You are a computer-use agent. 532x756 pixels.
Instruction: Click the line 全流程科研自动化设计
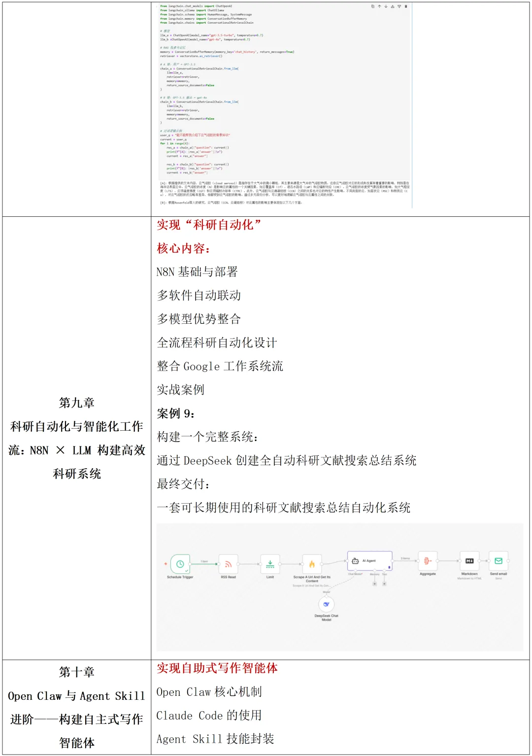tap(217, 343)
